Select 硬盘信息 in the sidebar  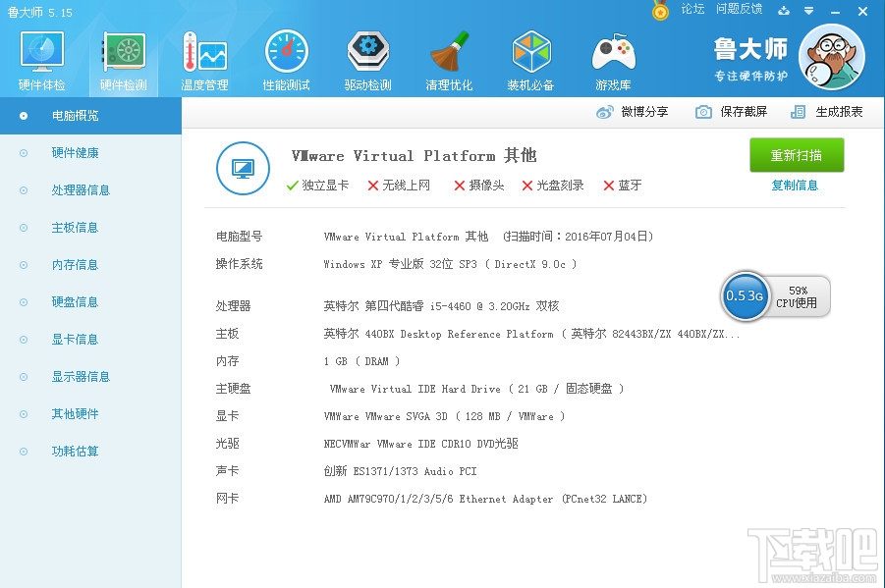[90, 302]
